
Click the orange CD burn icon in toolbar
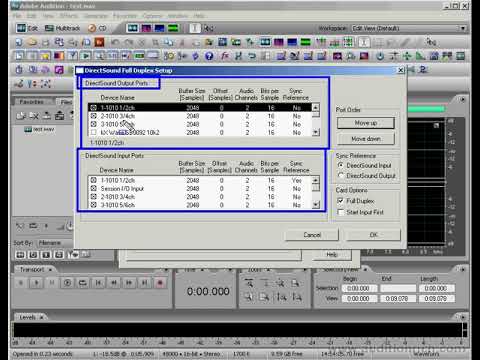(x=99, y=42)
